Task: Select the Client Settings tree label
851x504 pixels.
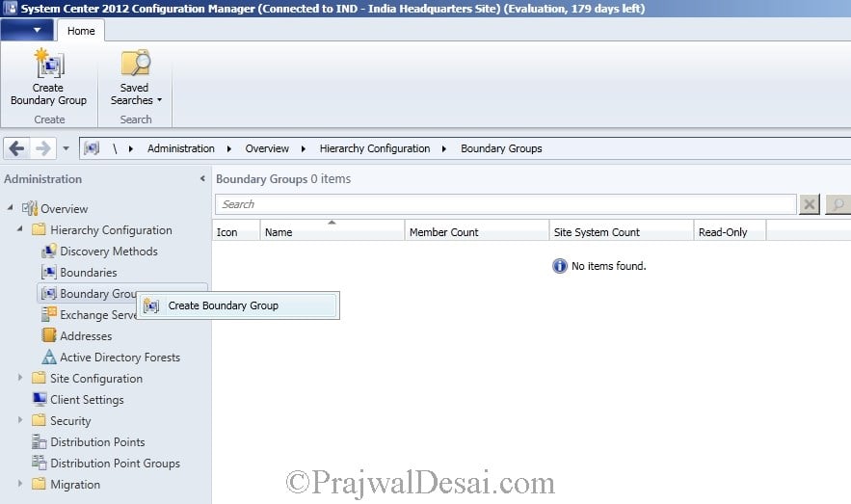Action: [87, 399]
